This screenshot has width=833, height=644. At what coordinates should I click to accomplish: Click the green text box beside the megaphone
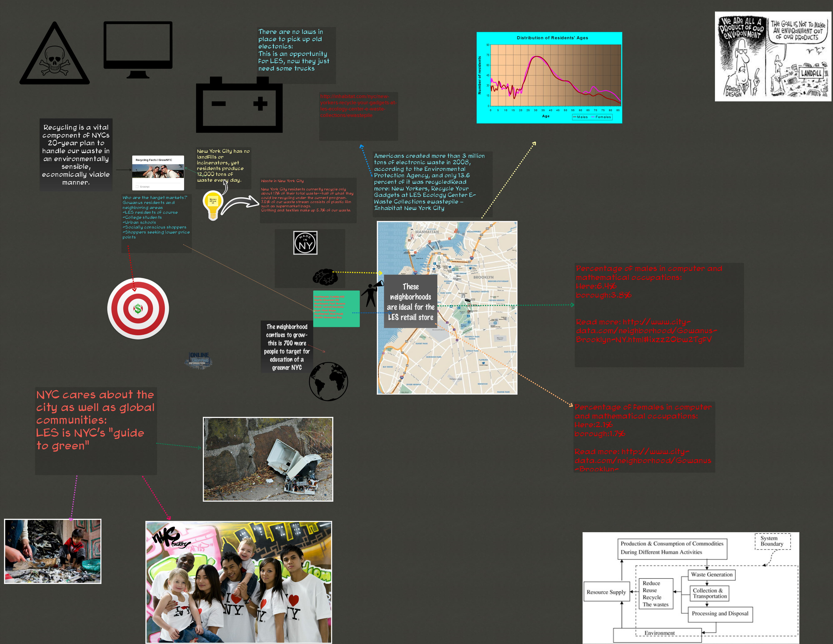[x=336, y=308]
